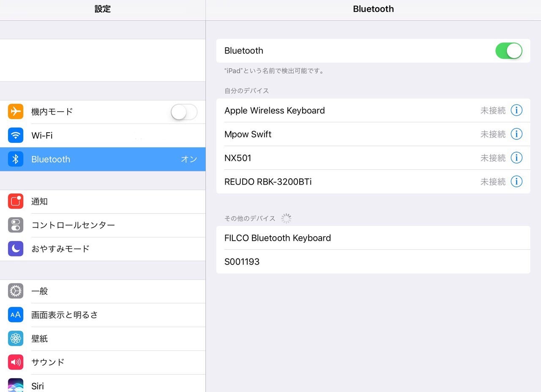
Task: Open サウンド settings
Action: pyautogui.click(x=103, y=362)
